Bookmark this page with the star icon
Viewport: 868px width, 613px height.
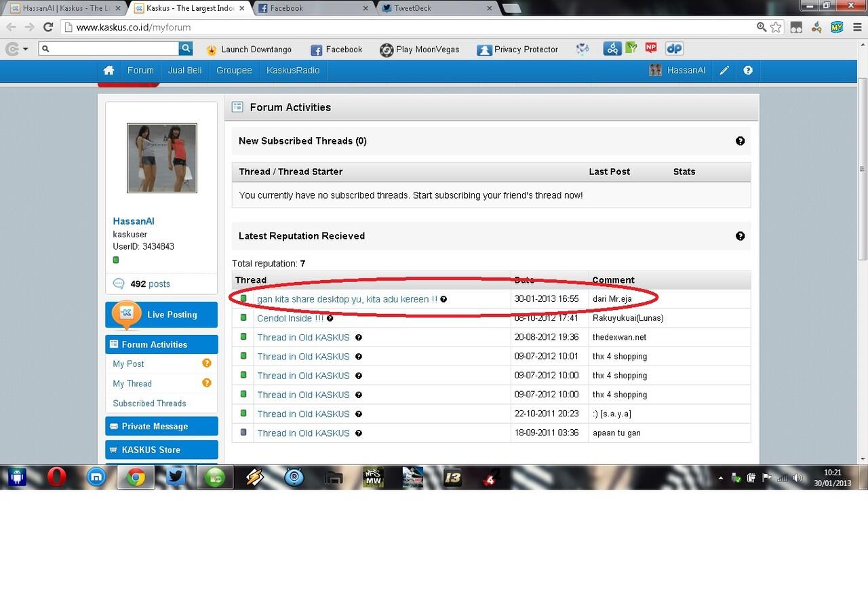pos(776,27)
